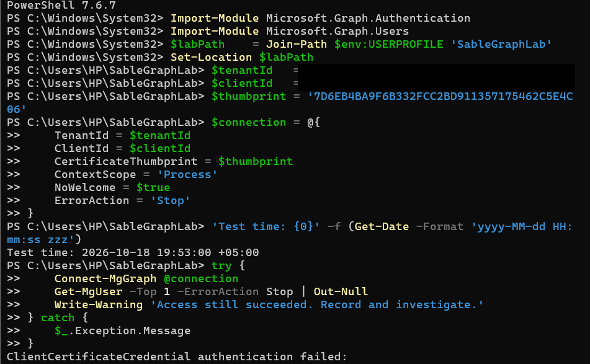Click 'Microsoft.Graph.Authentication' module name

coord(368,18)
